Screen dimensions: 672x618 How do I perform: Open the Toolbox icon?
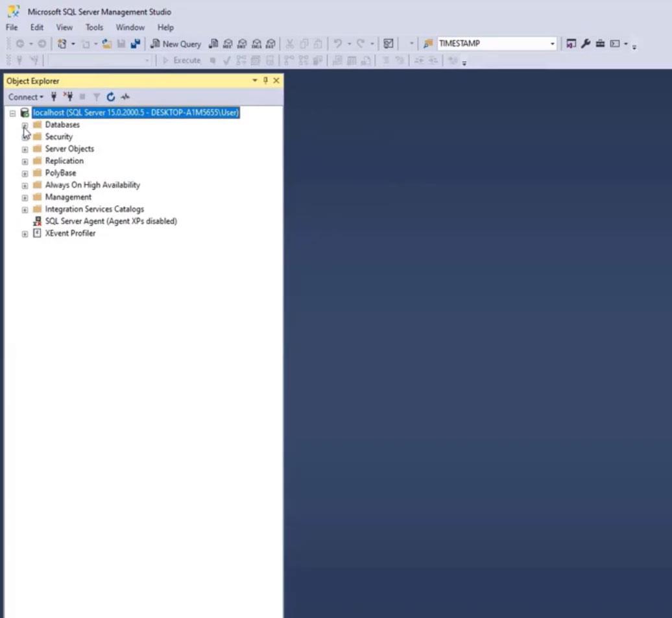tap(600, 43)
